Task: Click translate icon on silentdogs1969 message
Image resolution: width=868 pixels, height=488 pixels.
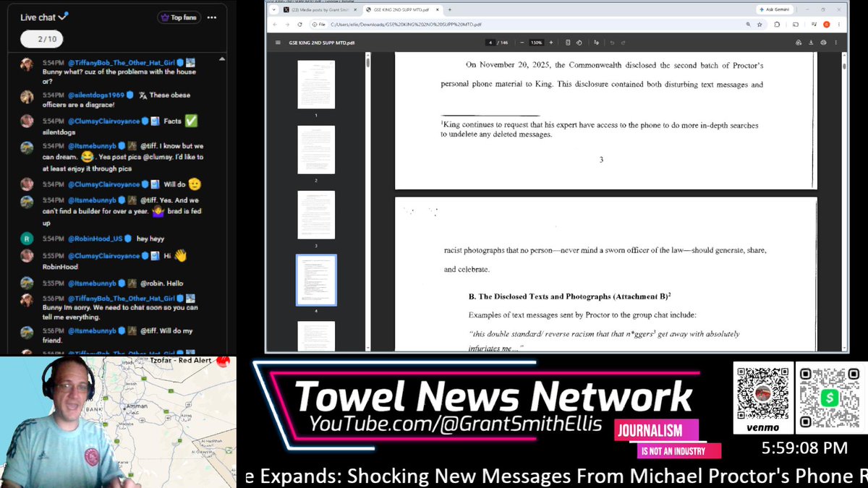Action: click(x=143, y=95)
